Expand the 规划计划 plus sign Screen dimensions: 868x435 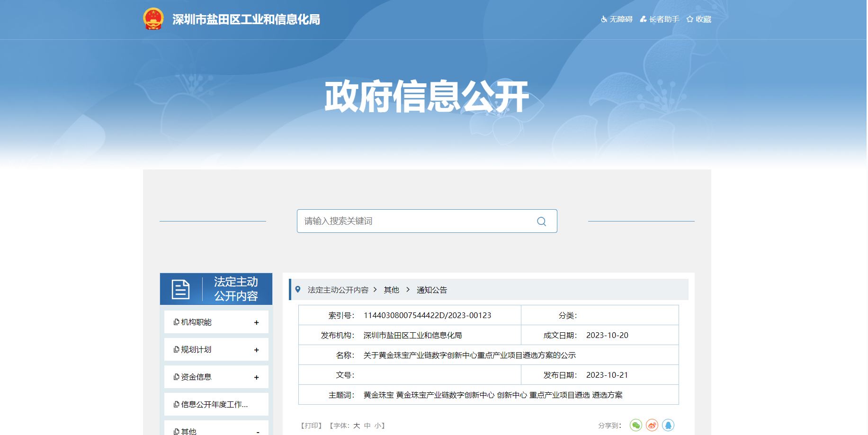coord(256,350)
